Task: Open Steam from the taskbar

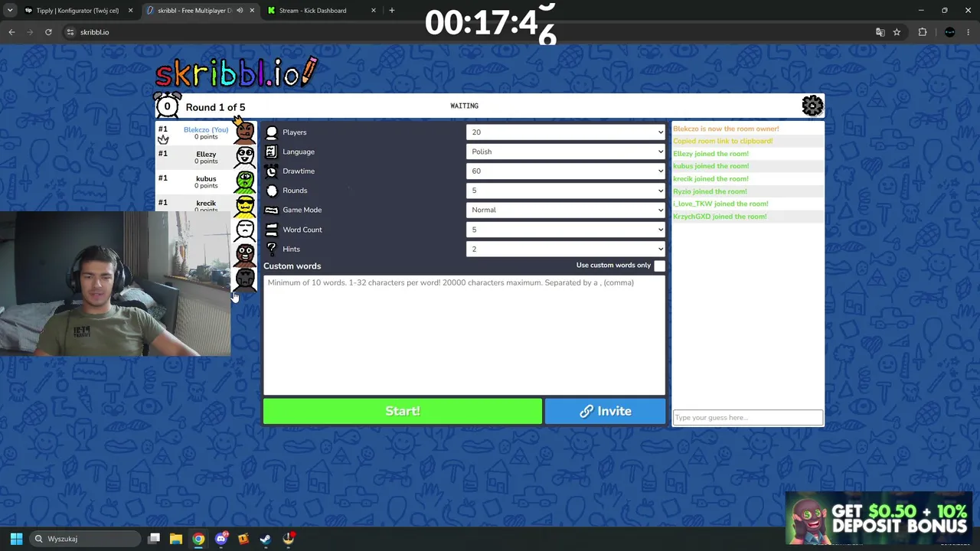Action: pos(266,539)
